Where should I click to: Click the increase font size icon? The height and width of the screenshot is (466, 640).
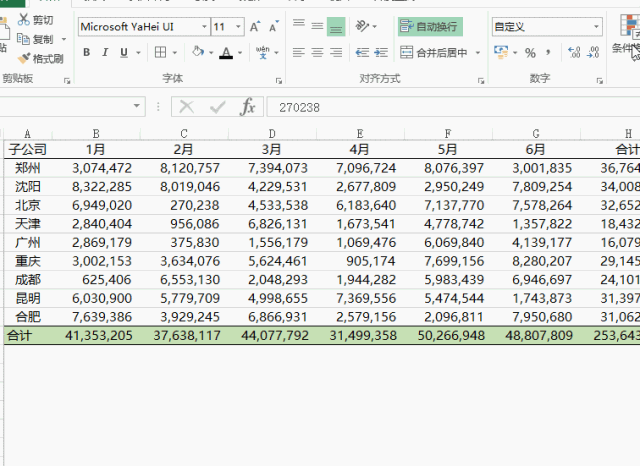pos(255,27)
